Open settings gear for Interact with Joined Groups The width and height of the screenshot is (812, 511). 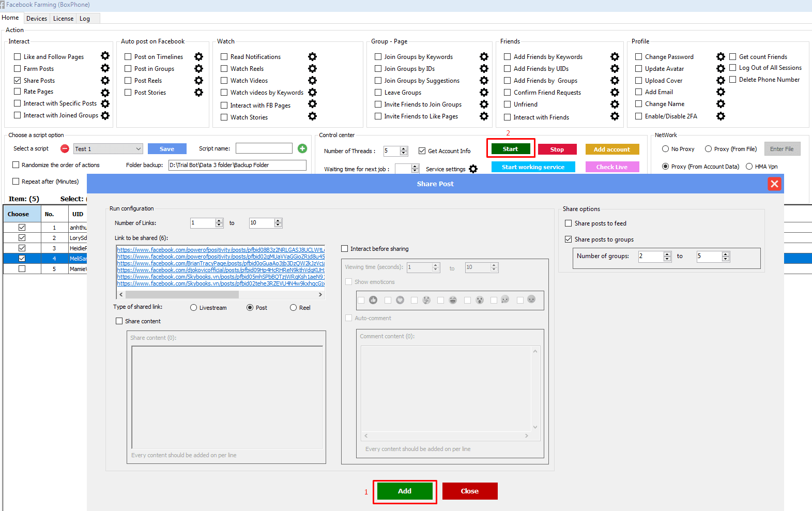coord(105,115)
